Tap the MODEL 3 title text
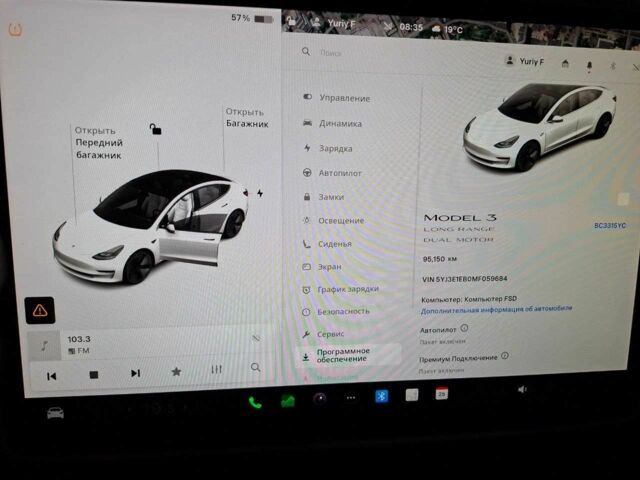 pyautogui.click(x=460, y=218)
